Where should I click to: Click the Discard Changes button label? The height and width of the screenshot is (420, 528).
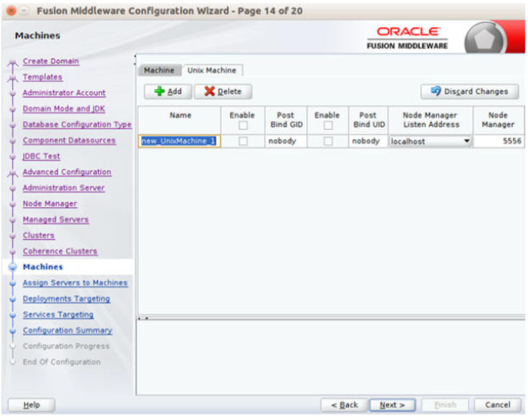tap(476, 92)
